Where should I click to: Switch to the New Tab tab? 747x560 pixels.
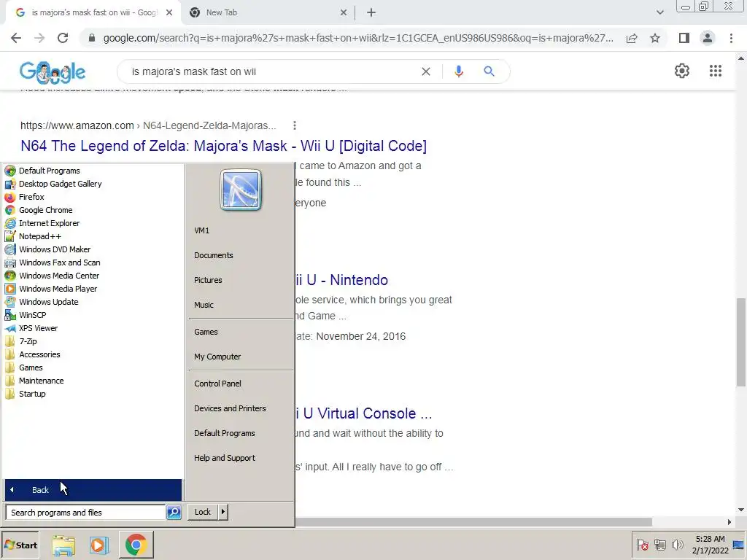point(268,13)
